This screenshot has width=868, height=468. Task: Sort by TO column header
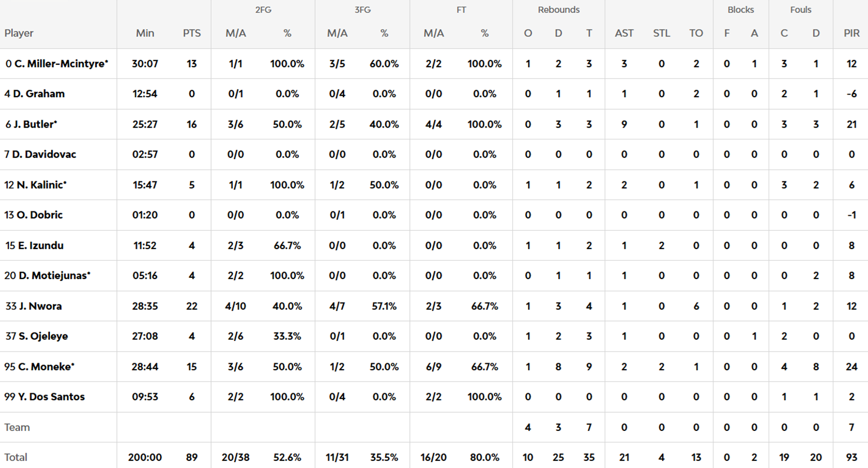pos(696,34)
